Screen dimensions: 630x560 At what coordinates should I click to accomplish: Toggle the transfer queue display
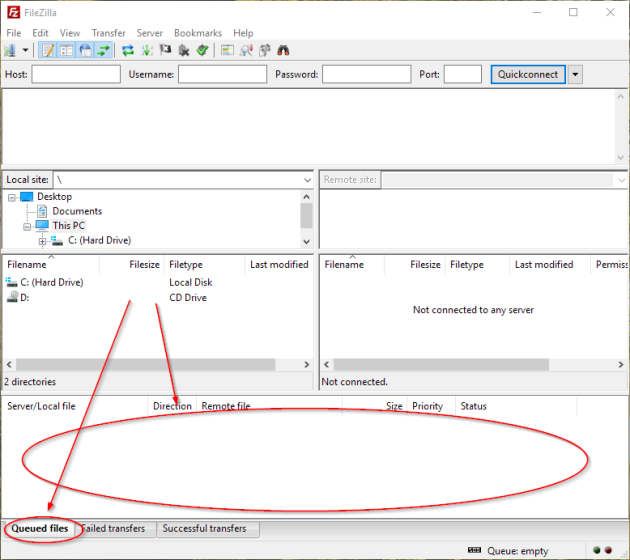[103, 51]
